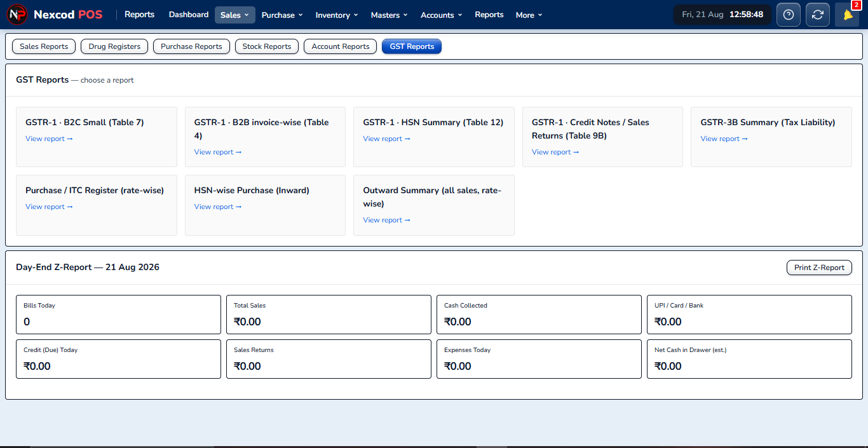Click the GSTR-1 · HSN Summary (Table 12) title

coord(433,122)
